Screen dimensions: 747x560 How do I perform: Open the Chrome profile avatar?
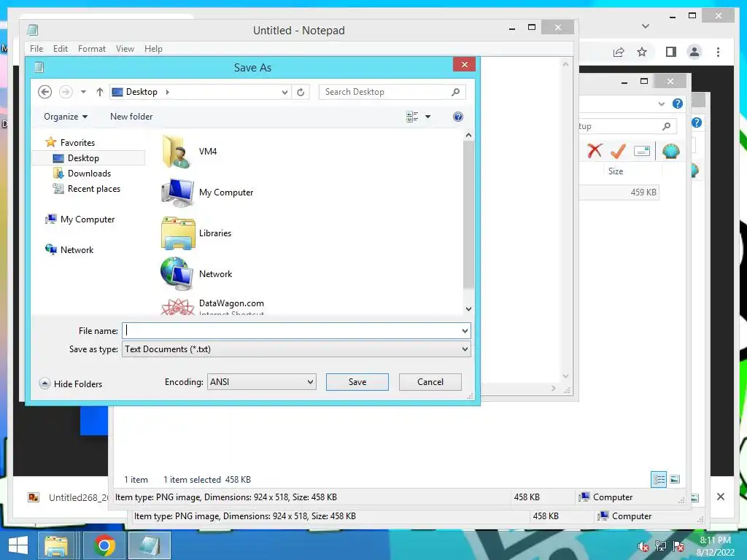coord(694,52)
